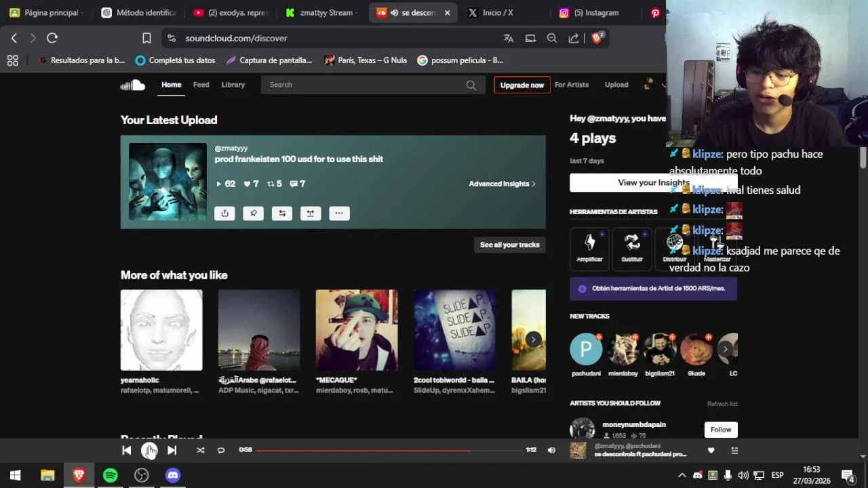Open the Brave Shields icon
868x488 pixels.
[597, 38]
